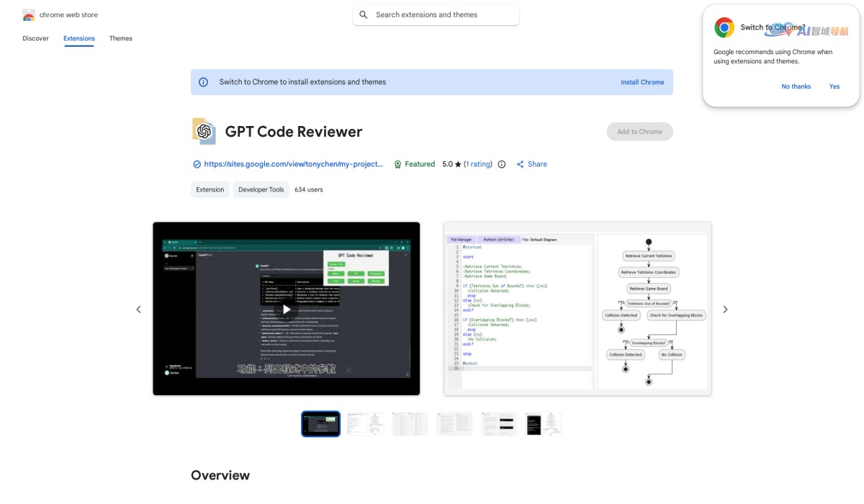Confirm switching with the Yes option

[x=834, y=86]
